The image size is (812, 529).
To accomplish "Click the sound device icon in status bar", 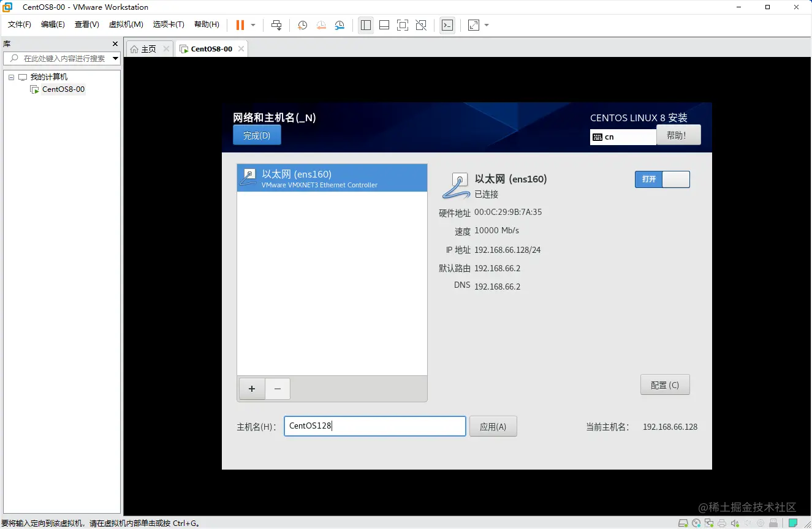I will click(735, 523).
